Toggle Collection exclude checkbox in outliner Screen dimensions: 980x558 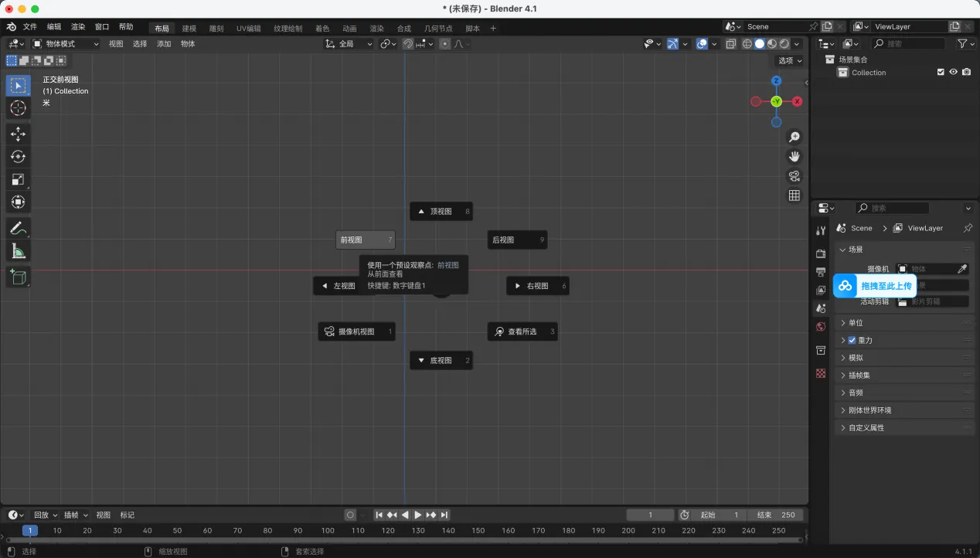[x=941, y=72]
